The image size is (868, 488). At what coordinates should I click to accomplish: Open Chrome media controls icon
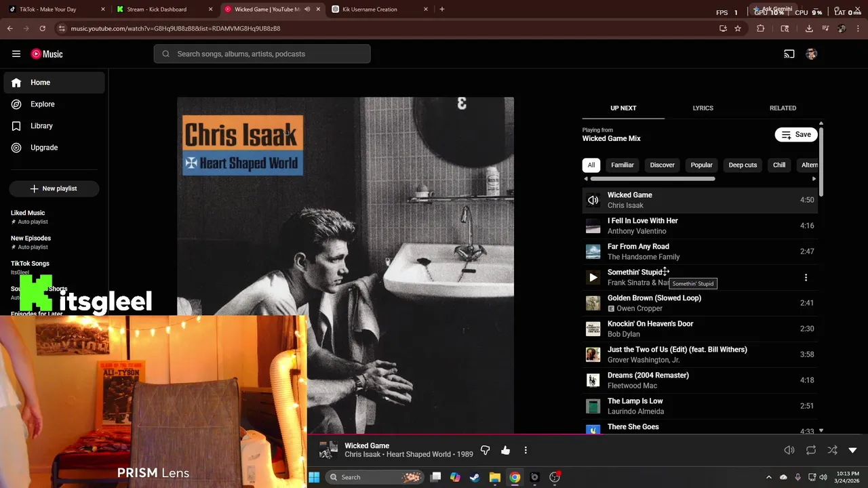825,28
